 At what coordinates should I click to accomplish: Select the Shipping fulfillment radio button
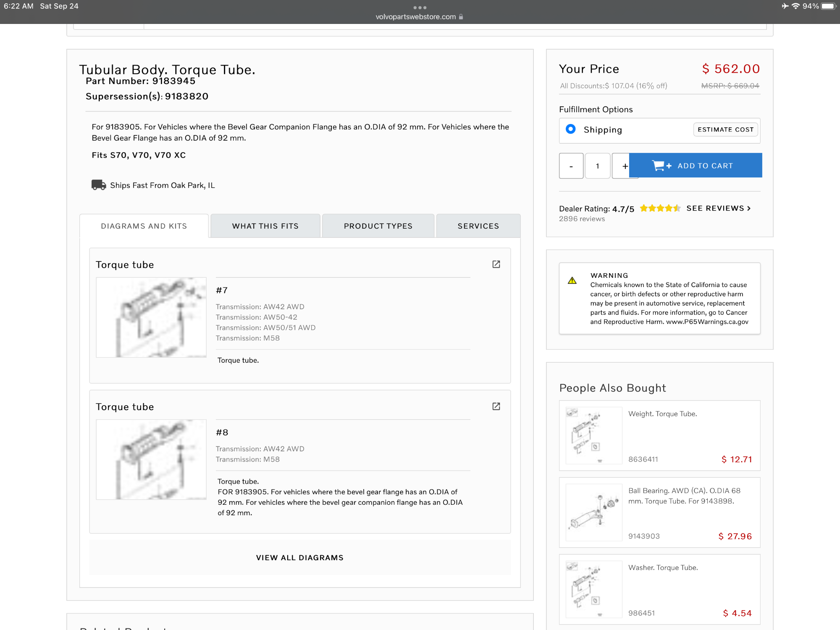point(570,129)
